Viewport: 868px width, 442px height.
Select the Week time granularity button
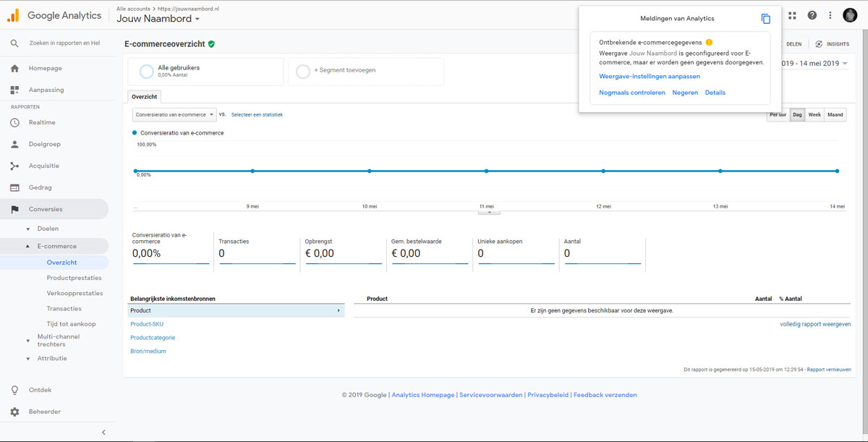pos(814,115)
